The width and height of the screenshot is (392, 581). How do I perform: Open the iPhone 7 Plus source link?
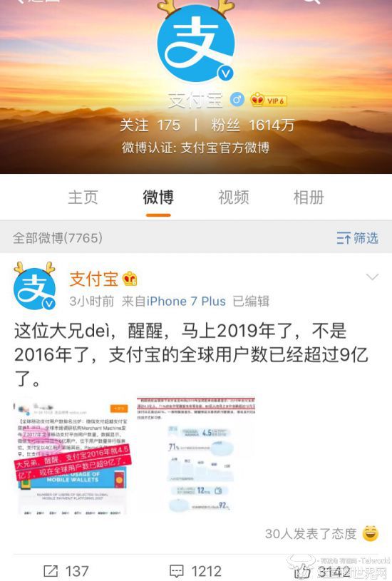186,302
